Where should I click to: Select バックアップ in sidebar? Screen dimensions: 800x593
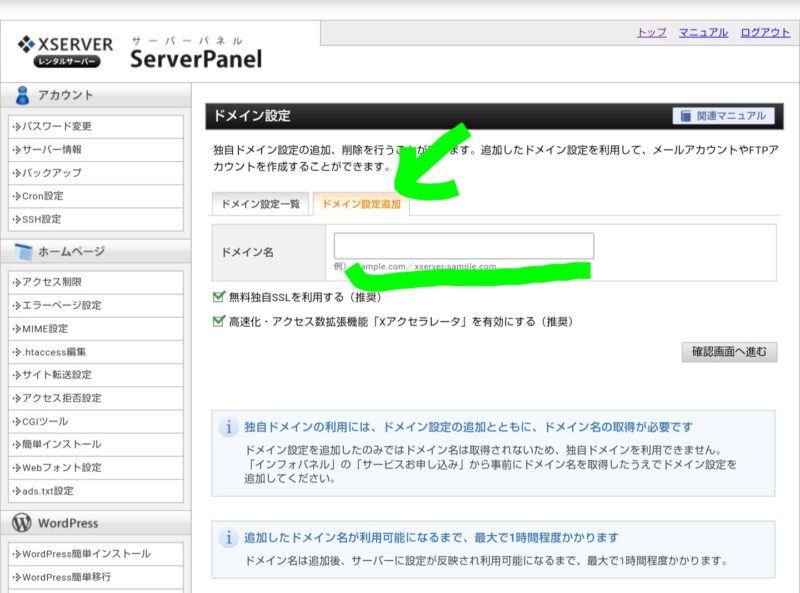coord(96,172)
